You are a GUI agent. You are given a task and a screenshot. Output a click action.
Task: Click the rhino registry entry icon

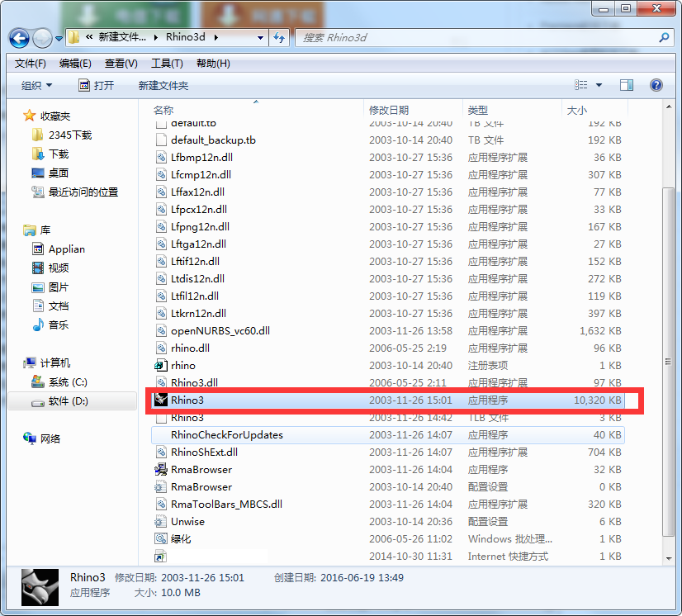[161, 366]
